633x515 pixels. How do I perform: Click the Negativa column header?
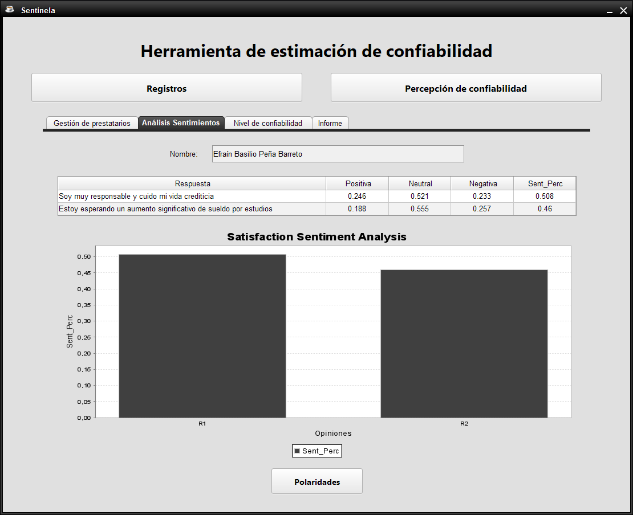click(482, 183)
